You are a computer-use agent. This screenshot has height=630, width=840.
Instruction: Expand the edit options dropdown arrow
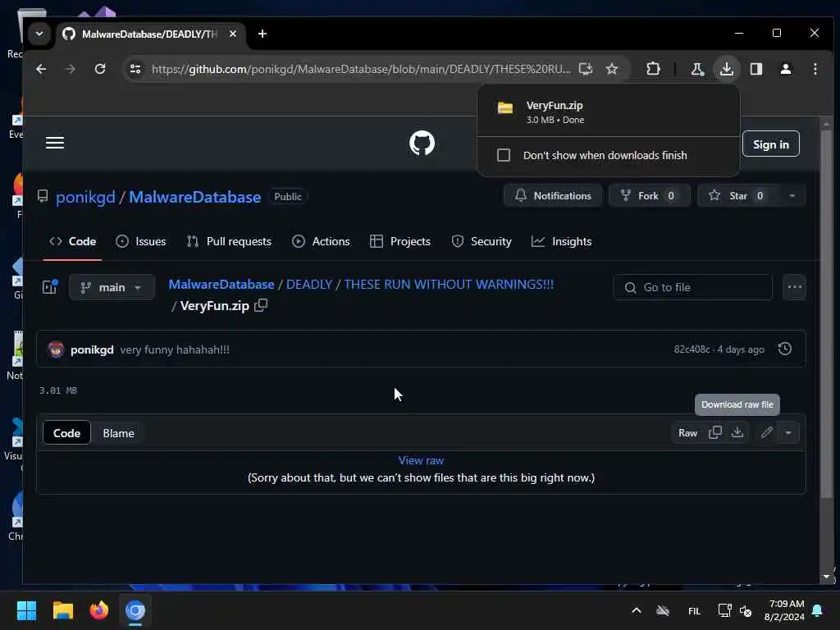(788, 433)
